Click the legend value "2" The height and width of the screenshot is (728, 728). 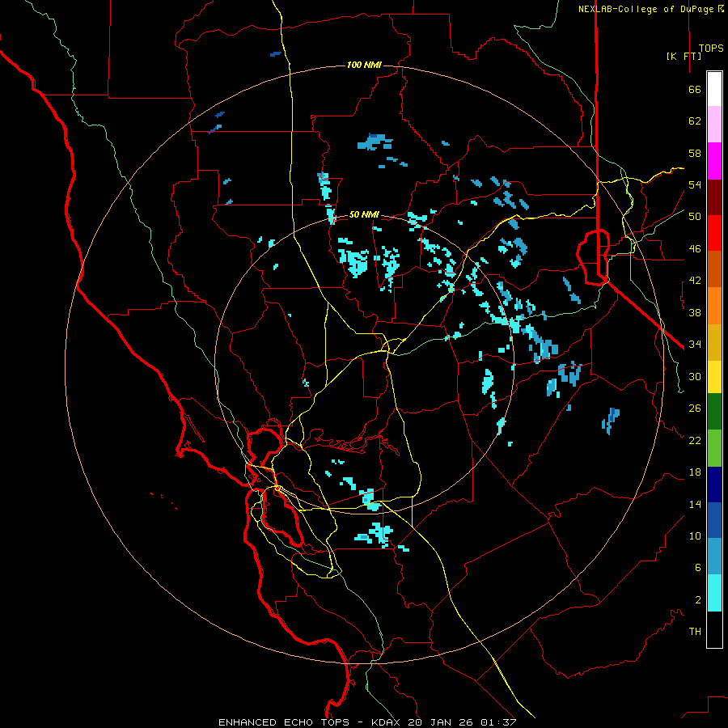698,600
